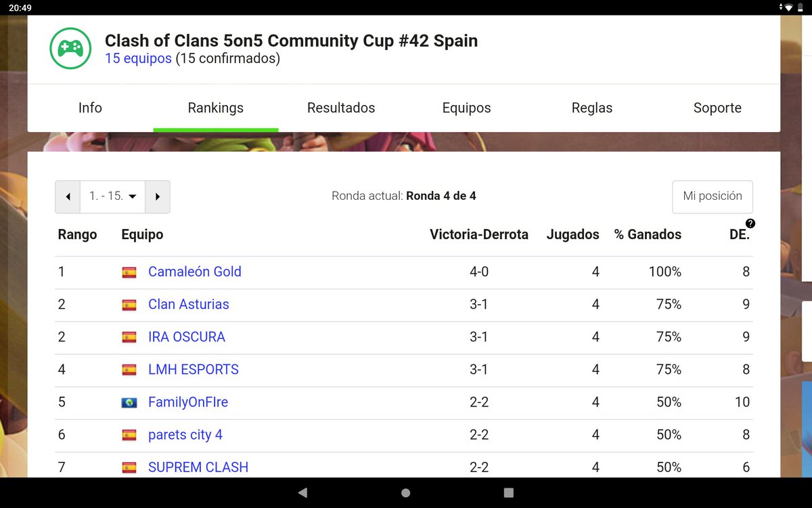
Task: Tap the Android back navigation triangle
Action: point(302,492)
